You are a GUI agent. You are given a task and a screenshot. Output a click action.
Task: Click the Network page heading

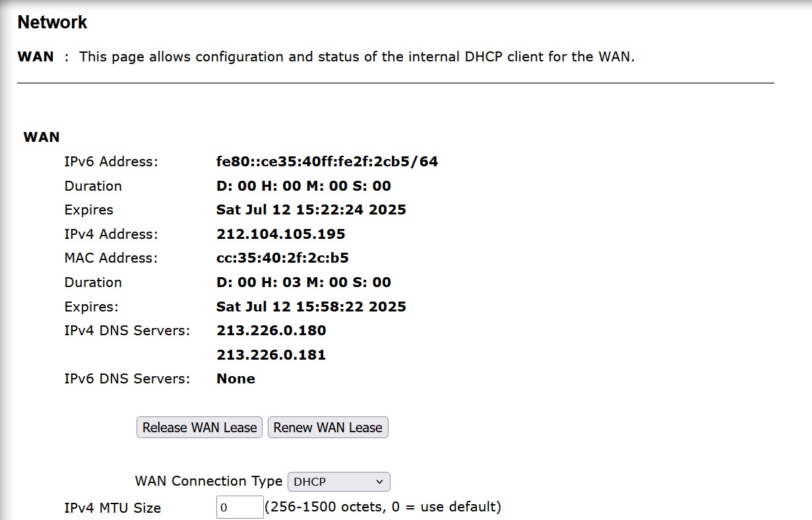[52, 22]
